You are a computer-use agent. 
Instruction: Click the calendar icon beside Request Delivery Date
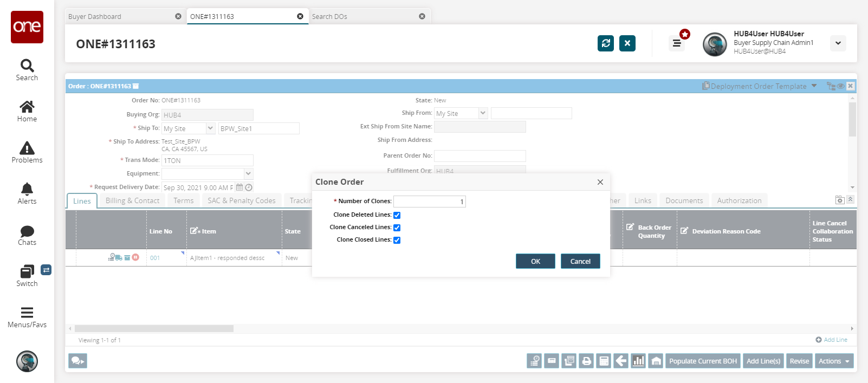pos(239,187)
